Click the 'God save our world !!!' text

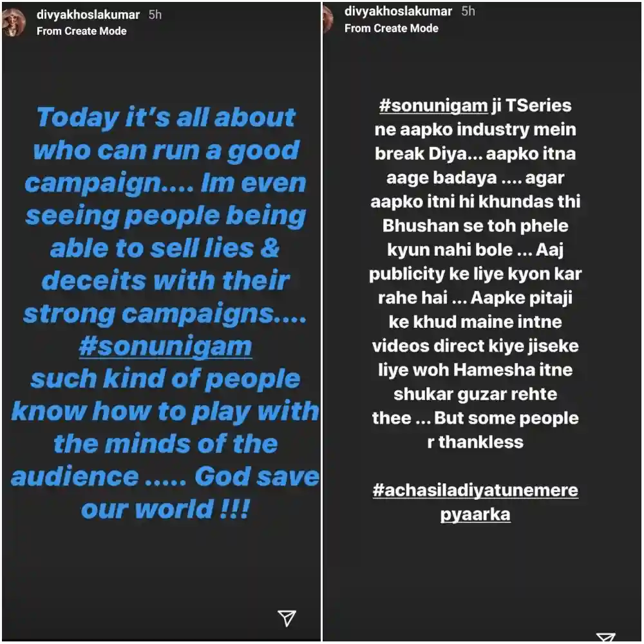[x=200, y=493]
